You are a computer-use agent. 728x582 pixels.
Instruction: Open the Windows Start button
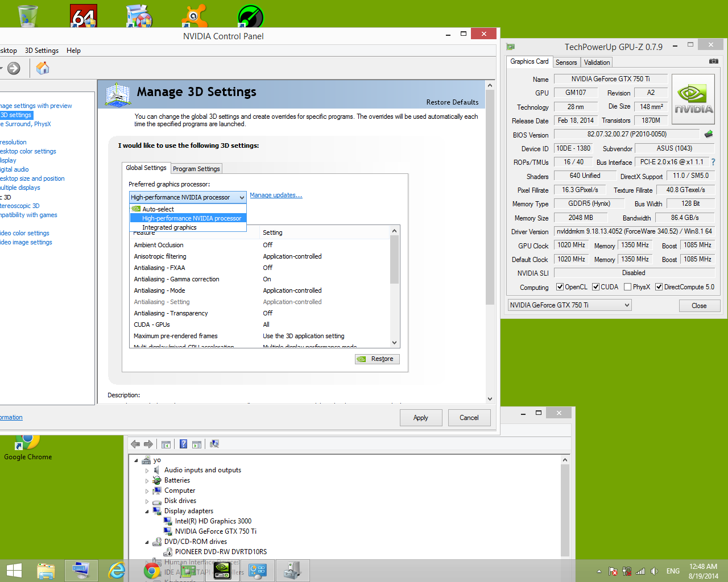(x=14, y=570)
